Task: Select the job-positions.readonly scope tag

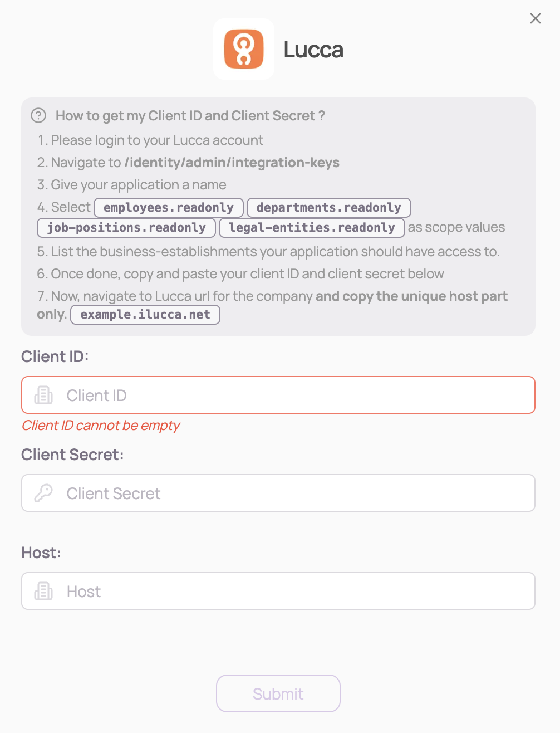Action: 126,228
